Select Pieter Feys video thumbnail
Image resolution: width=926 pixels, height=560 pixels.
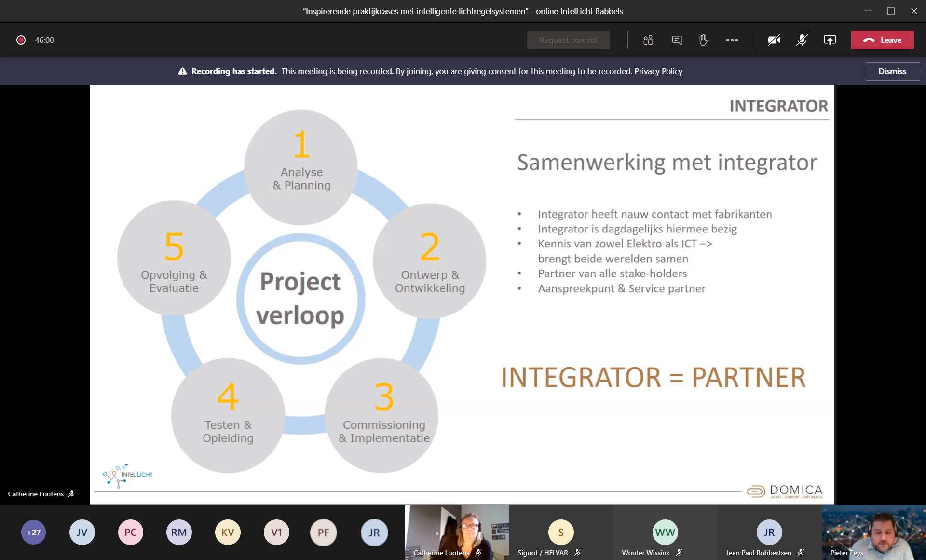[873, 532]
